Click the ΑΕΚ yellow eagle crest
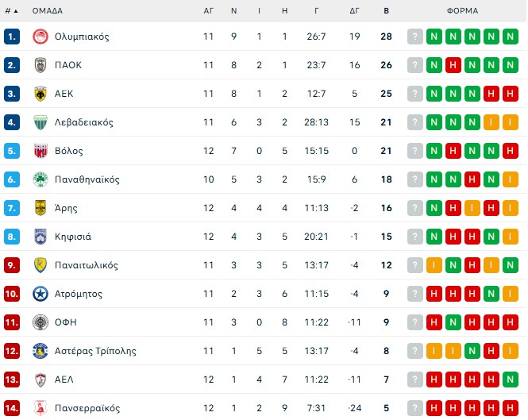The image size is (528, 420). tap(40, 94)
